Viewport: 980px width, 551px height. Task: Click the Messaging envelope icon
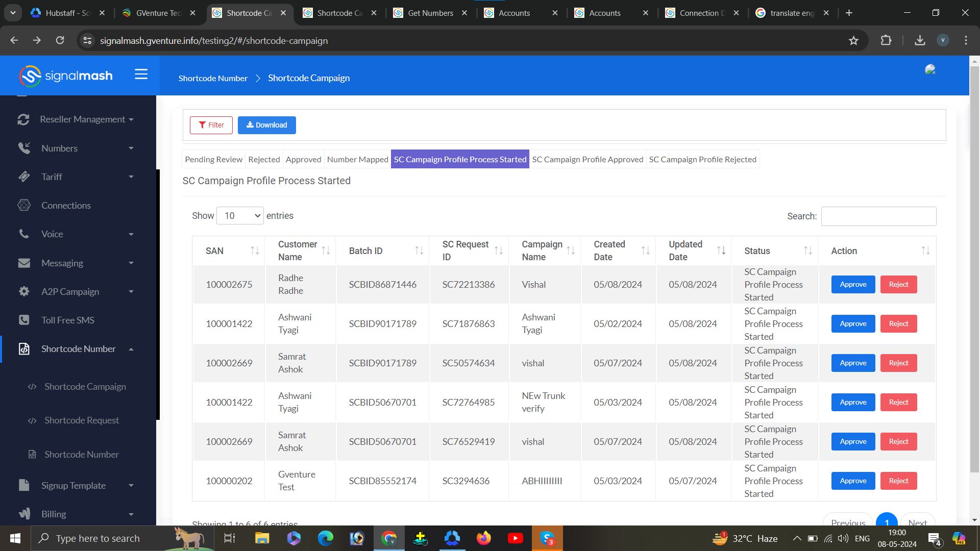click(24, 263)
